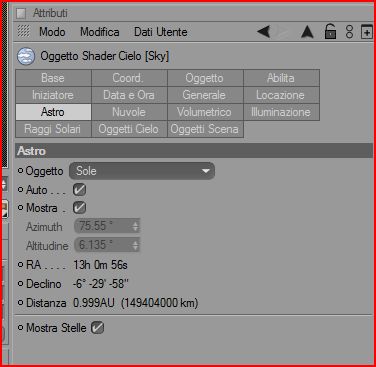Switch to the Oggetti Cielo tab
This screenshot has width=376, height=367.
point(129,129)
